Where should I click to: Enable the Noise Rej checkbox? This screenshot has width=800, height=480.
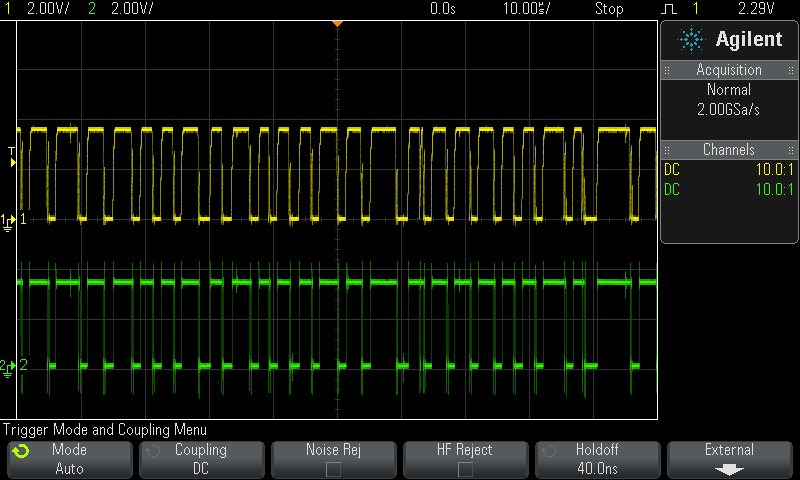334,468
